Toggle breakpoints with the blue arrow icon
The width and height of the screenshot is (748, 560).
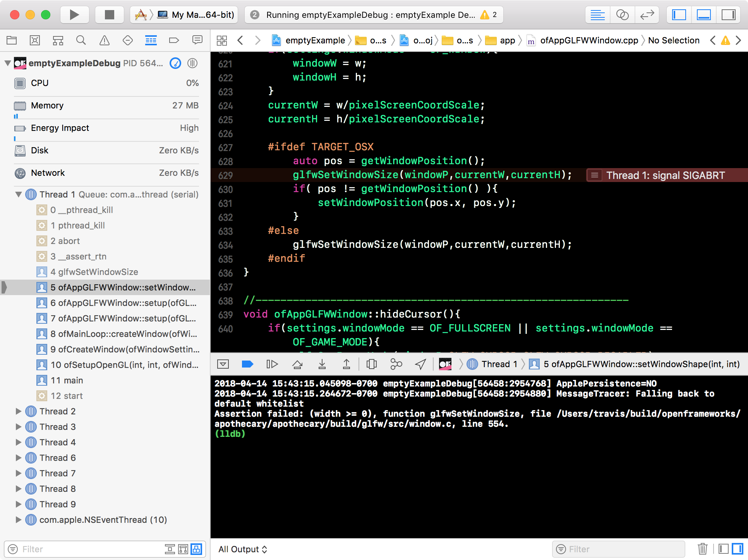(x=247, y=364)
